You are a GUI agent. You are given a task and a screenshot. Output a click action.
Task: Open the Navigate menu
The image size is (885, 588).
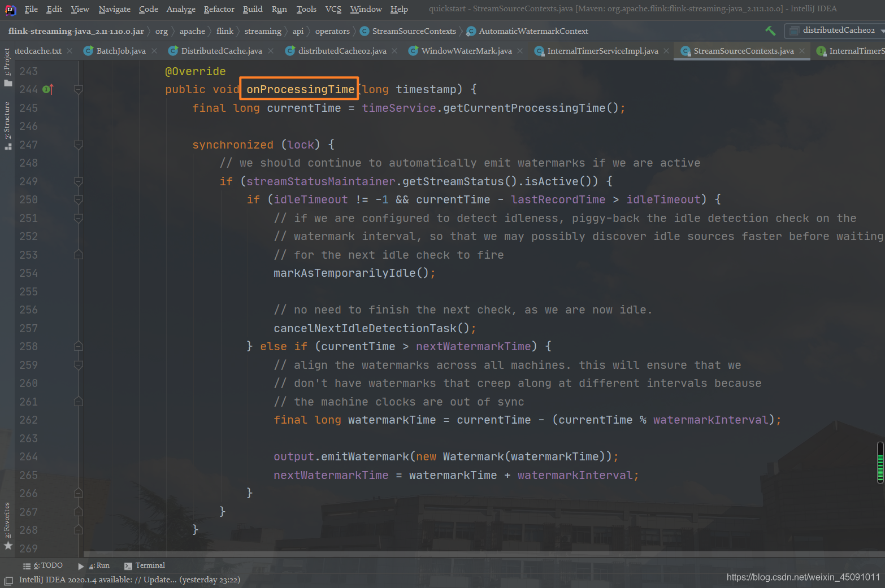114,9
